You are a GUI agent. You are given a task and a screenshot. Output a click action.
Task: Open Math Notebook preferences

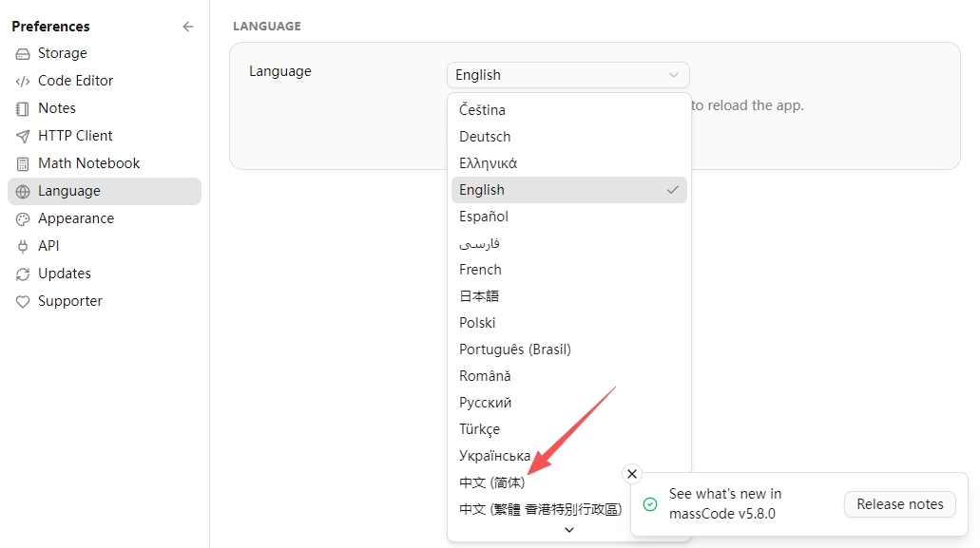[x=105, y=163]
